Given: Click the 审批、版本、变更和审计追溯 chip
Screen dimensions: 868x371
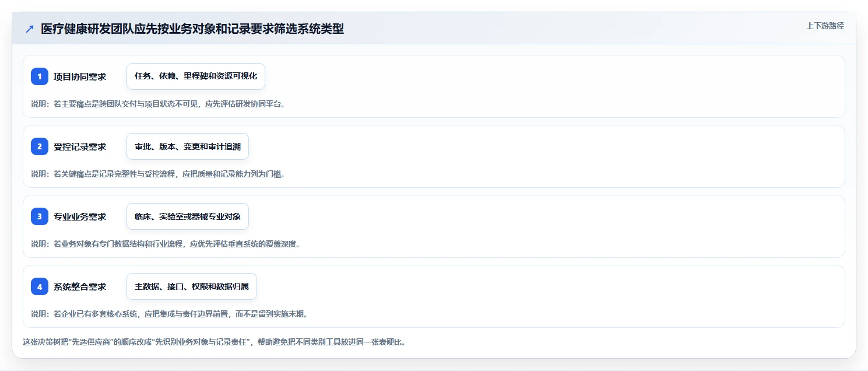Looking at the screenshot, I should pyautogui.click(x=188, y=146).
